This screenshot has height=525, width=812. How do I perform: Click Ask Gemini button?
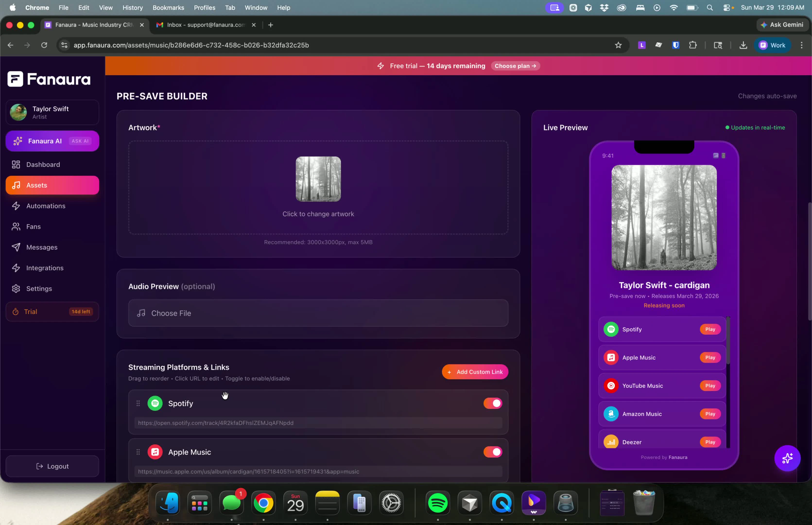[x=782, y=25]
